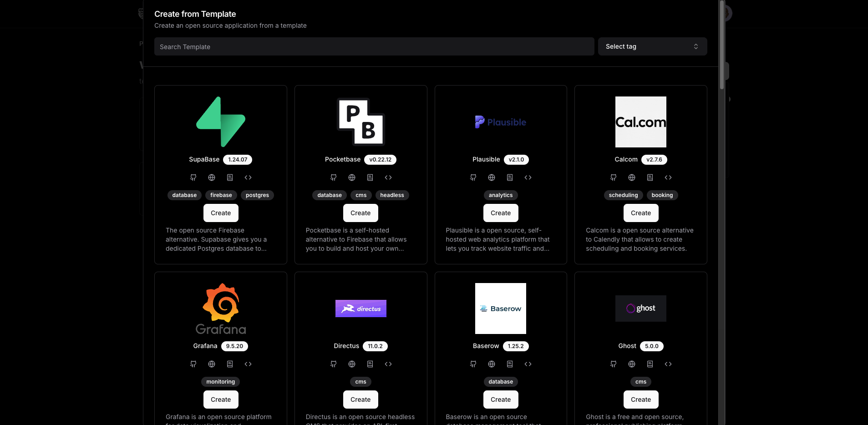
Task: Click the SupaBase logo thumbnail
Action: point(221,122)
